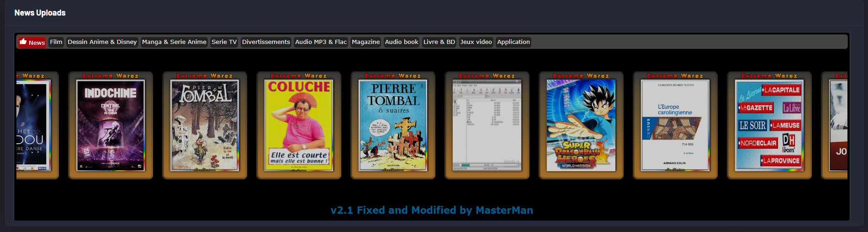Open the Film category tab
The width and height of the screenshot is (868, 232).
coord(56,42)
